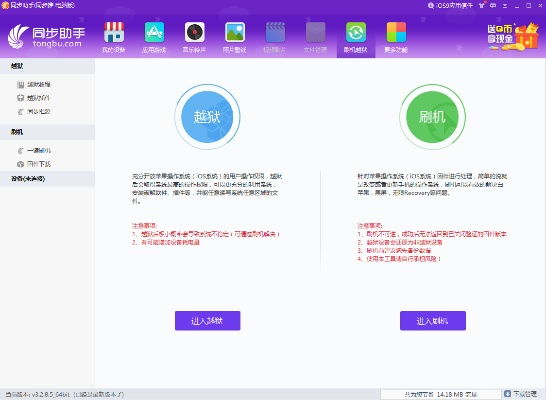Image resolution: width=546 pixels, height=400 pixels.
Task: Click the app icon in the title bar
Action: tap(5, 5)
